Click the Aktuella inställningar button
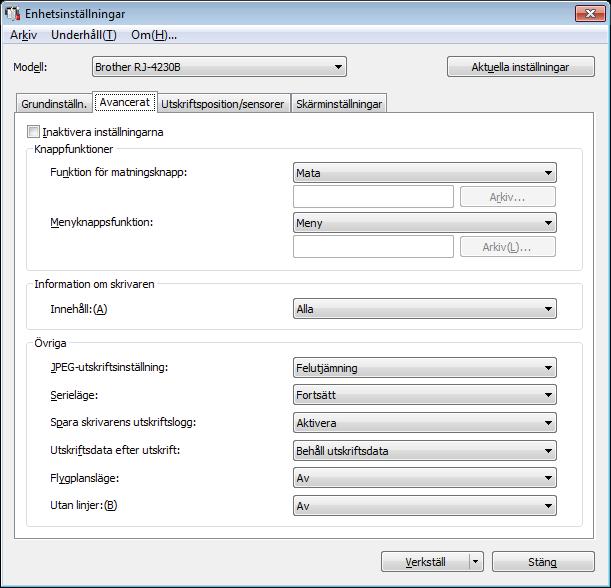The width and height of the screenshot is (611, 588). pyautogui.click(x=521, y=67)
